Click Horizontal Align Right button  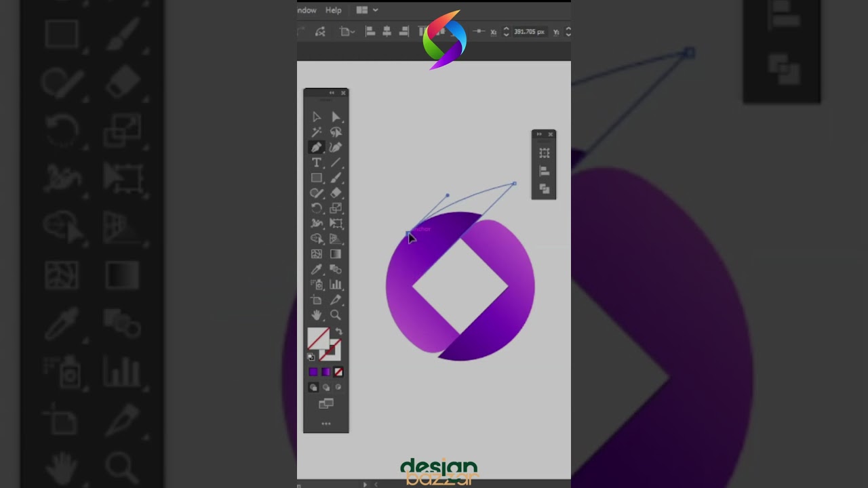[x=404, y=32]
